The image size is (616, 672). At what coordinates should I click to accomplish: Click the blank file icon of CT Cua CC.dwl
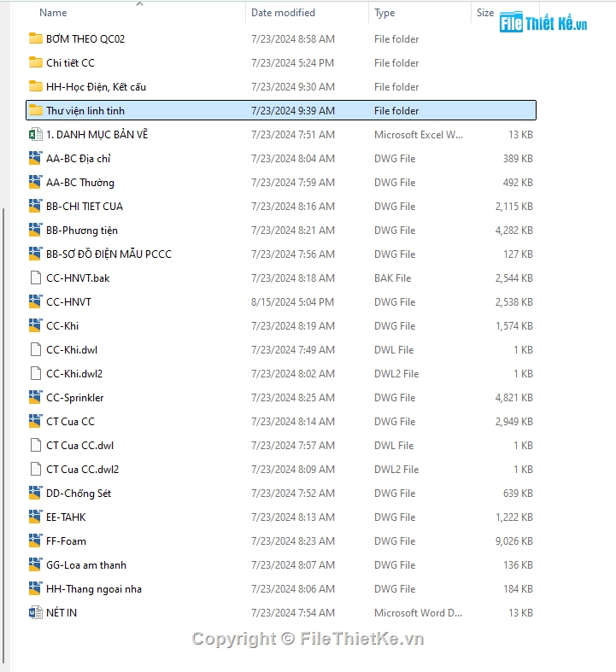click(36, 445)
